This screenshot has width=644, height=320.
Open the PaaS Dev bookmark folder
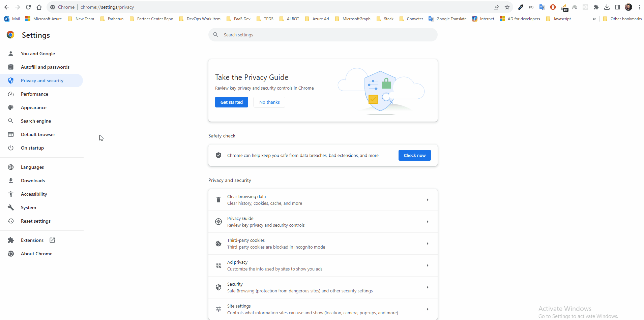tap(238, 19)
